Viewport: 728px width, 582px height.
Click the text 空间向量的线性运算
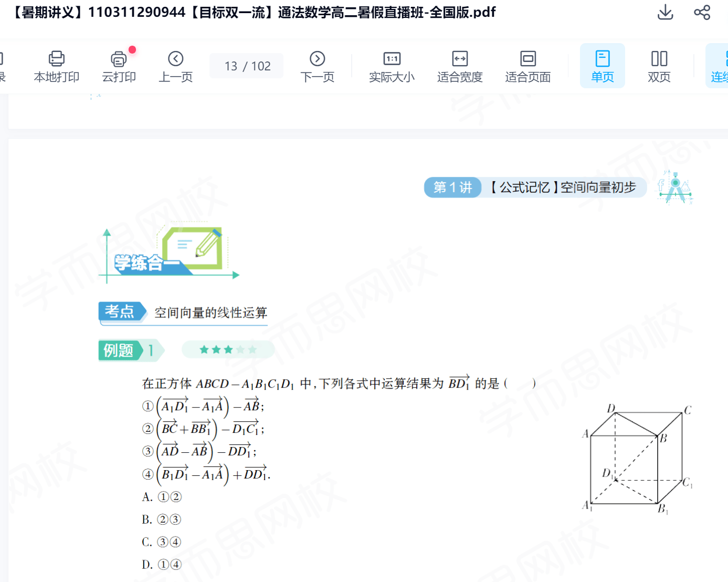click(211, 313)
